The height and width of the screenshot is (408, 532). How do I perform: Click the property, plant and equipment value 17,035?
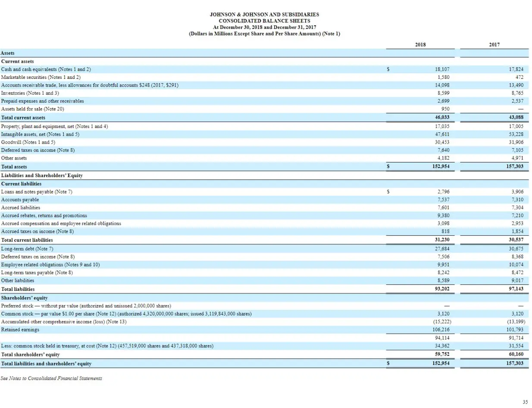click(x=442, y=126)
